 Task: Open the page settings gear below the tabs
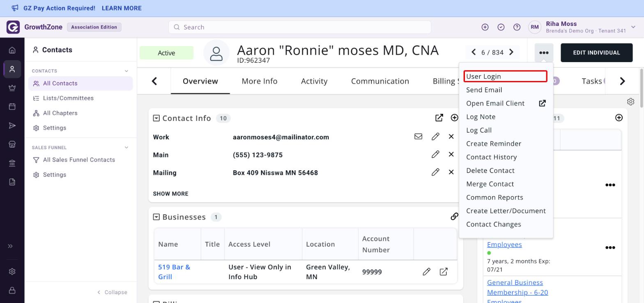pos(631,102)
